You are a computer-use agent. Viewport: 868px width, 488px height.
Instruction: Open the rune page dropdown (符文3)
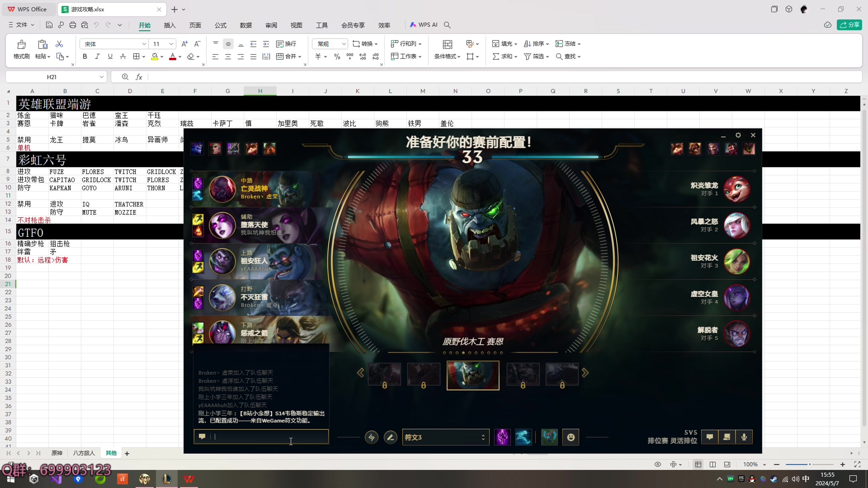coord(446,437)
